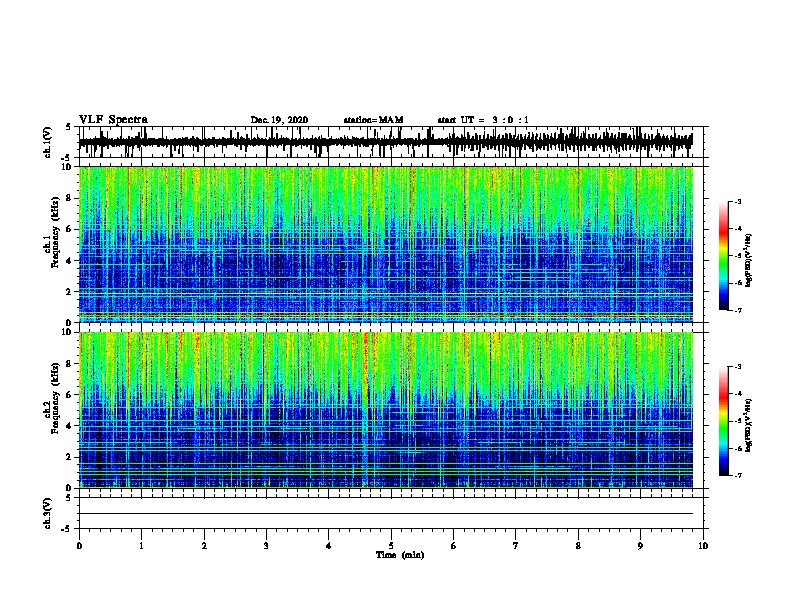Click time axis tick label '10'
Screen dimensions: 792x612
coord(703,546)
